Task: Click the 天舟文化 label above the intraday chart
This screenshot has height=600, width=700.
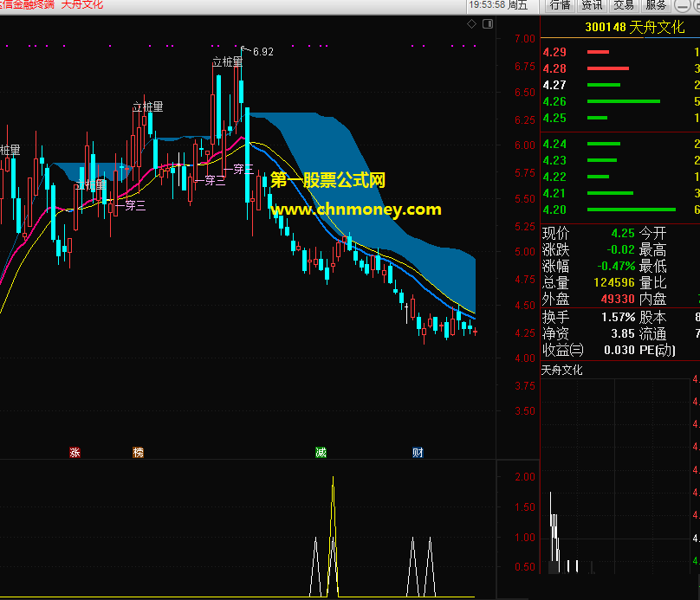Action: pyautogui.click(x=561, y=371)
